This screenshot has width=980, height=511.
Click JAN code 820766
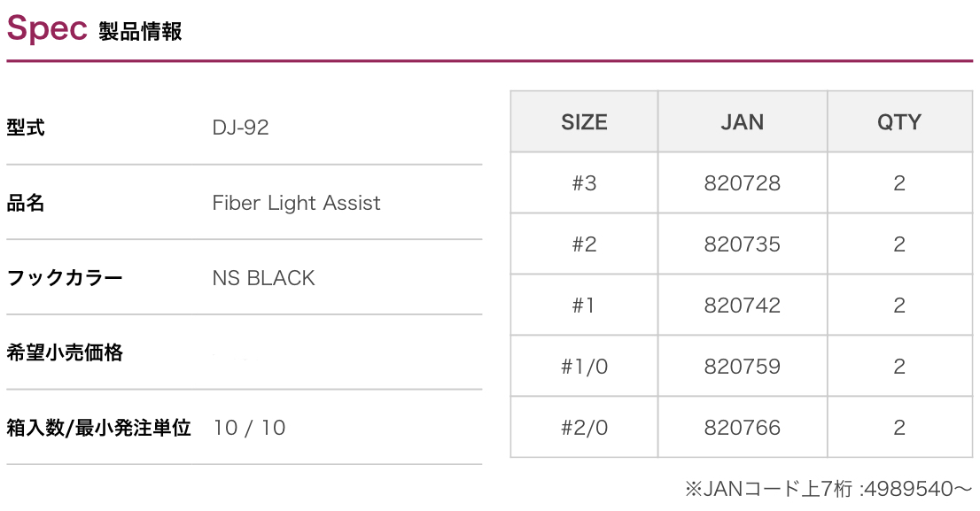click(742, 428)
